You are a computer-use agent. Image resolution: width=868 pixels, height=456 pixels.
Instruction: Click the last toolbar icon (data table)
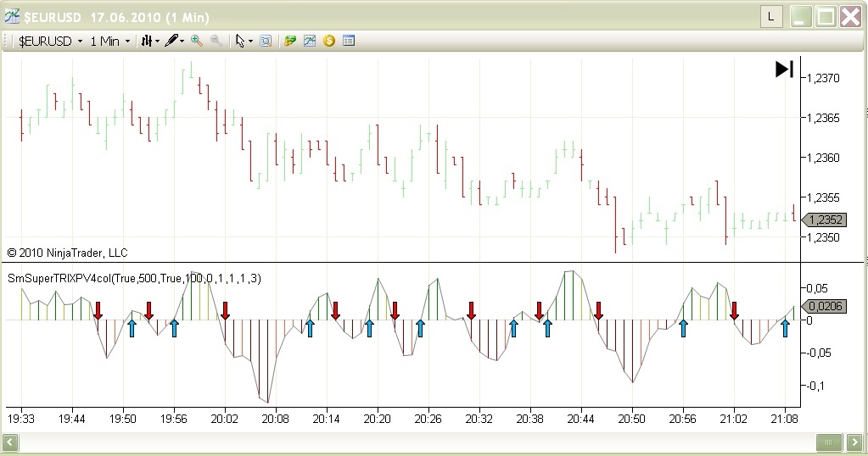click(x=348, y=41)
